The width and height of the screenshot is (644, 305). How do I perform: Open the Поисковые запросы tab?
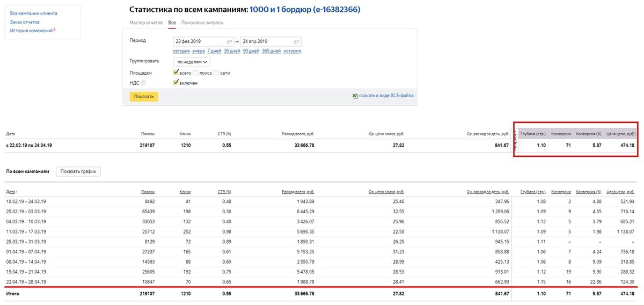click(202, 23)
